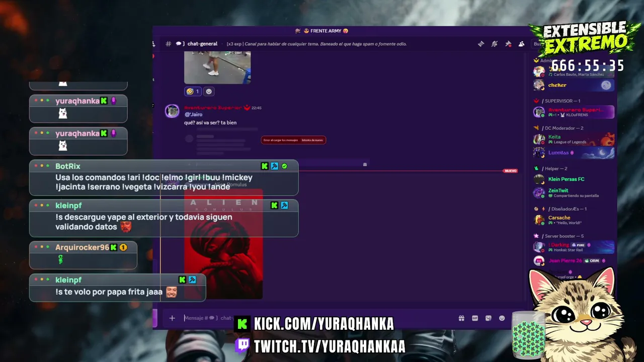Click the Arquirocker96 username in the stream chat
The image size is (644, 362).
[82, 247]
